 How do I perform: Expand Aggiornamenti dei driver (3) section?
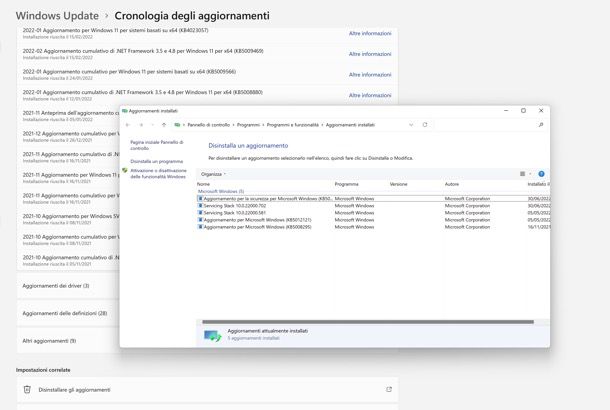68,286
